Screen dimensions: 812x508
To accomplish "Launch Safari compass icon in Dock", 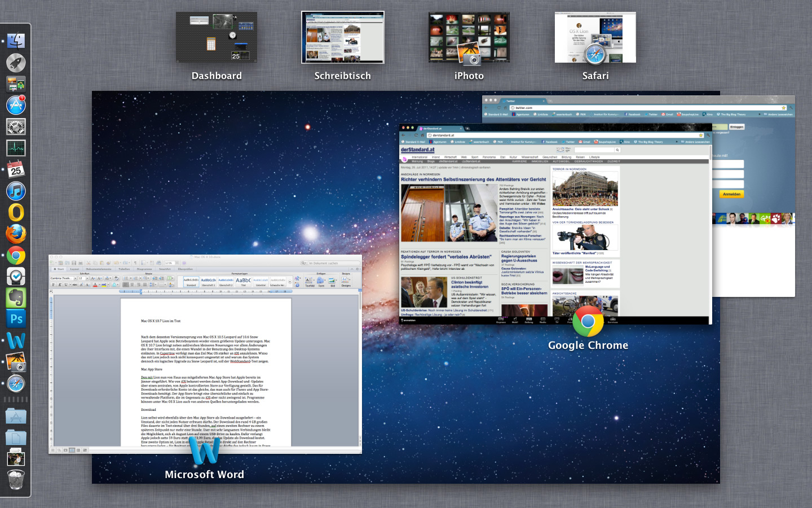I will [16, 383].
